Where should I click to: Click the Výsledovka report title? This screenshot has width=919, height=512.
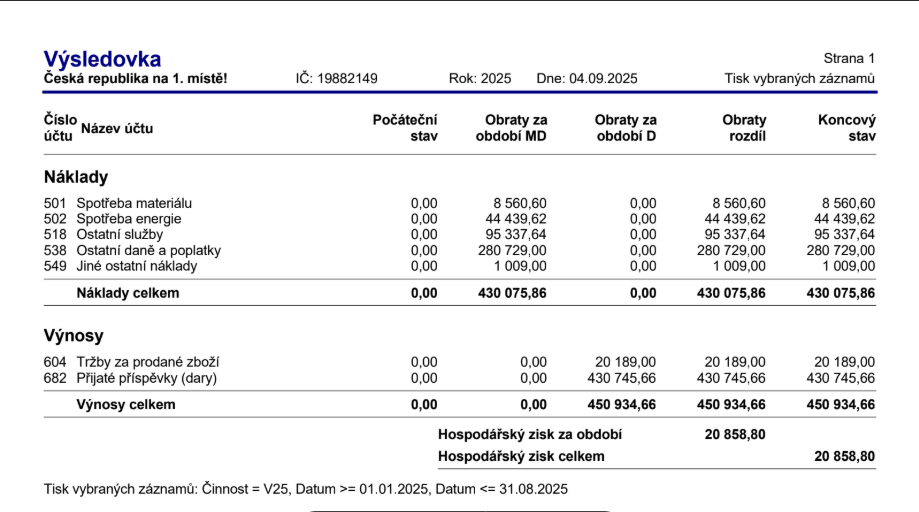[102, 59]
